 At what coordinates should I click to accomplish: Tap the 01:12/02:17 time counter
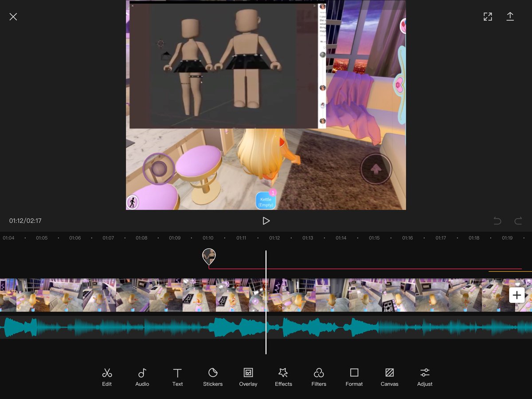coord(25,221)
